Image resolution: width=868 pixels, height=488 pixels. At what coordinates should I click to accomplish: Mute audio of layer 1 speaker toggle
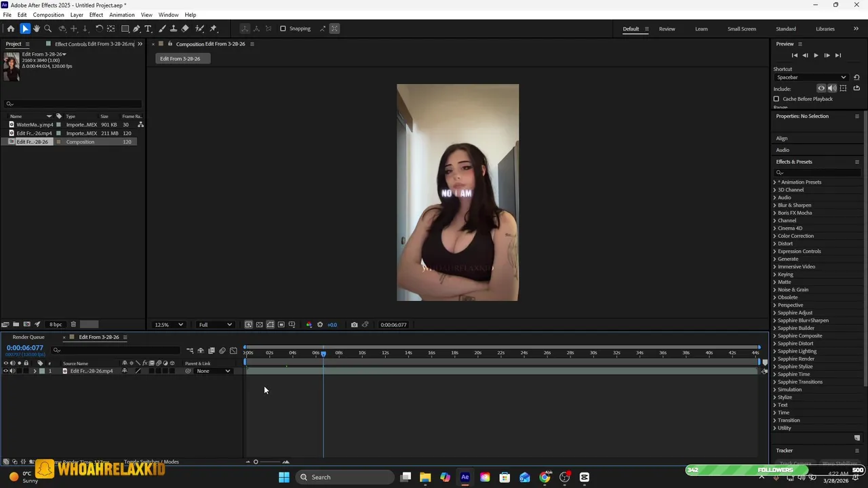(12, 371)
